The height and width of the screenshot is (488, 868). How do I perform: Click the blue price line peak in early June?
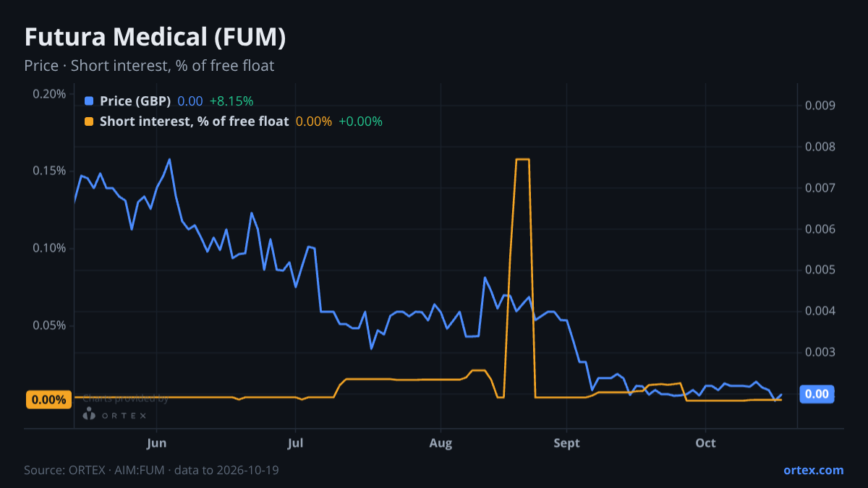click(169, 159)
